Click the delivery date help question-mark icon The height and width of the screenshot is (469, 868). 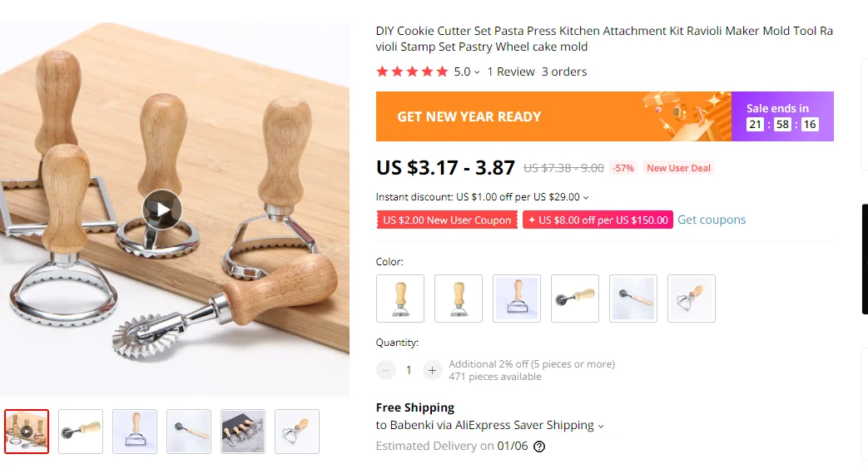pyautogui.click(x=538, y=447)
